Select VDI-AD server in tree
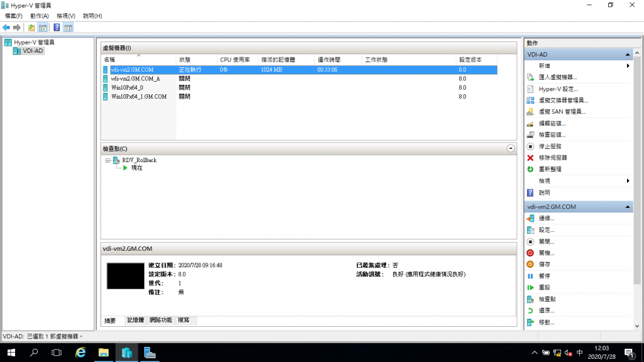This screenshot has height=362, width=644. [x=33, y=51]
